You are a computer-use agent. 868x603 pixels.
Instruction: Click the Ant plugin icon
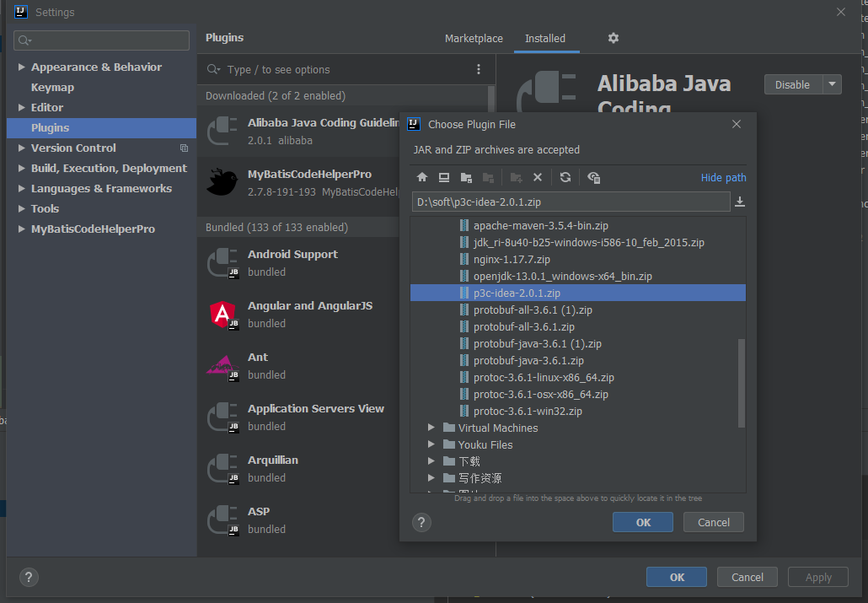tap(222, 366)
